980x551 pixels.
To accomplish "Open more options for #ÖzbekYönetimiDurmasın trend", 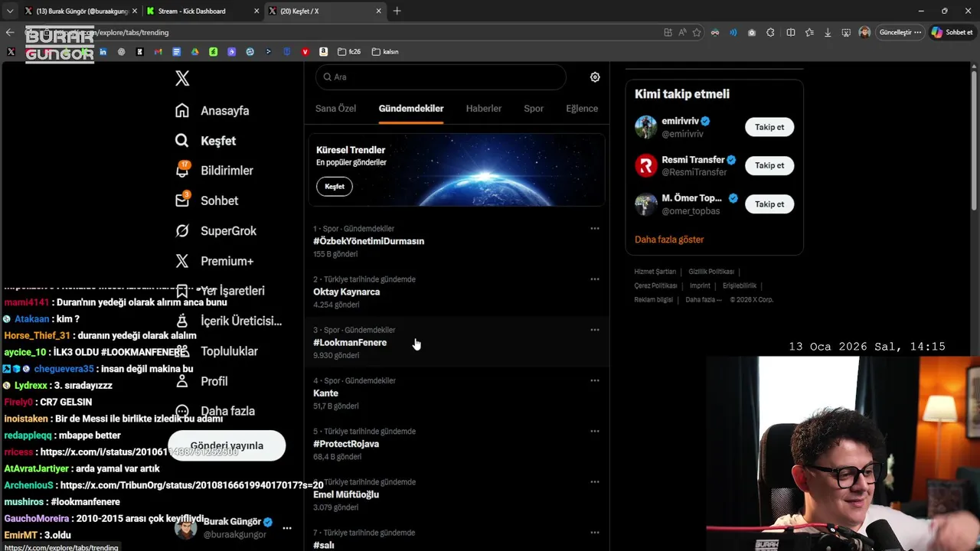I will click(595, 228).
